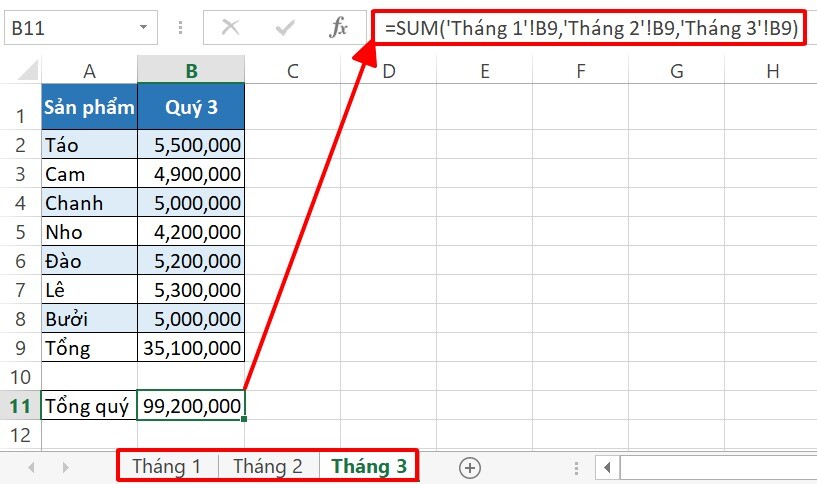Viewport: 817px width, 484px height.
Task: Select row 5 header
Action: 20,231
